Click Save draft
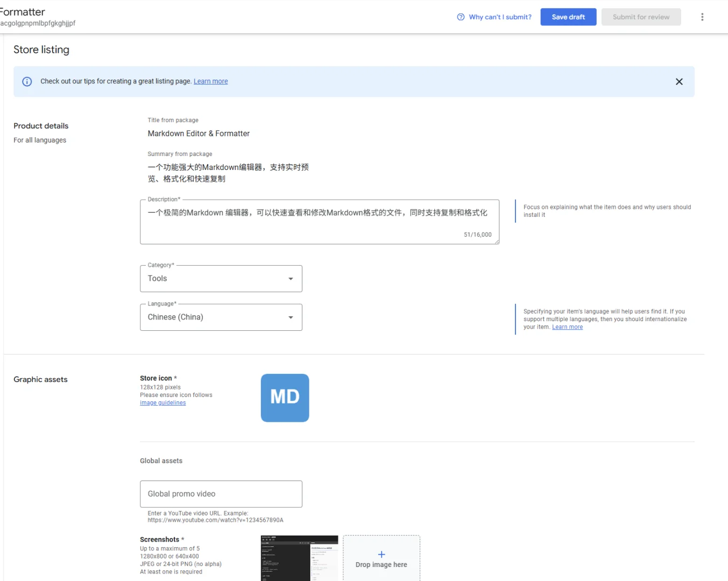 point(568,17)
